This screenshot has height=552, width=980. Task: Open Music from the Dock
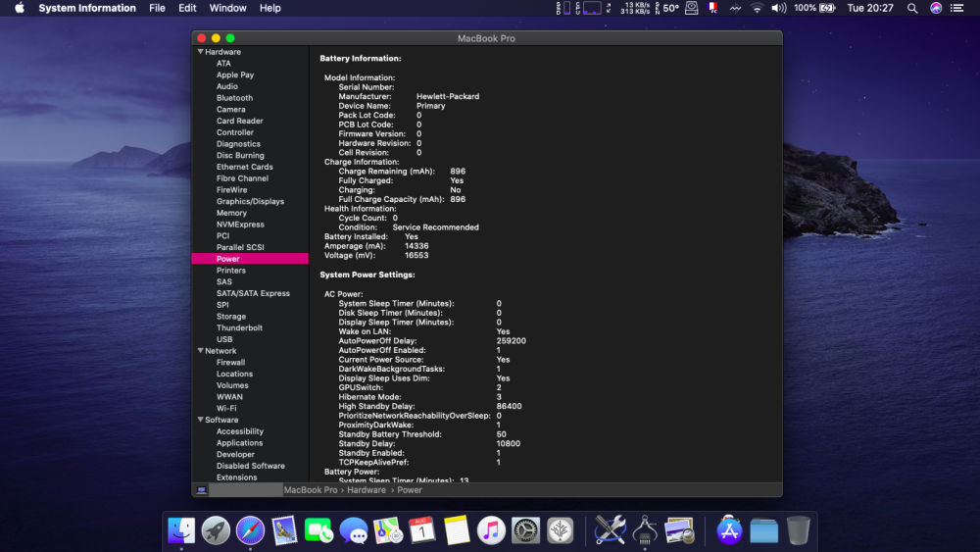(x=491, y=530)
